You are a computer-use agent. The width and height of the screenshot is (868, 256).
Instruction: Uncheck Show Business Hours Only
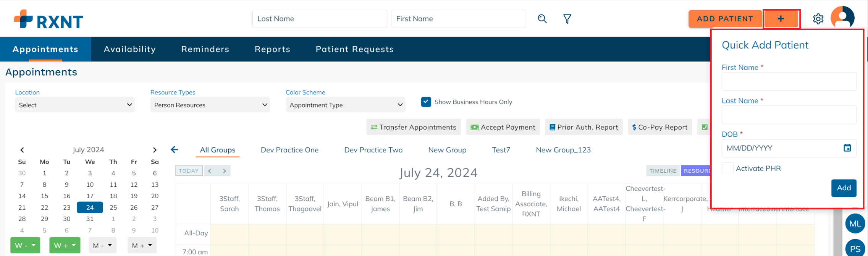[426, 102]
